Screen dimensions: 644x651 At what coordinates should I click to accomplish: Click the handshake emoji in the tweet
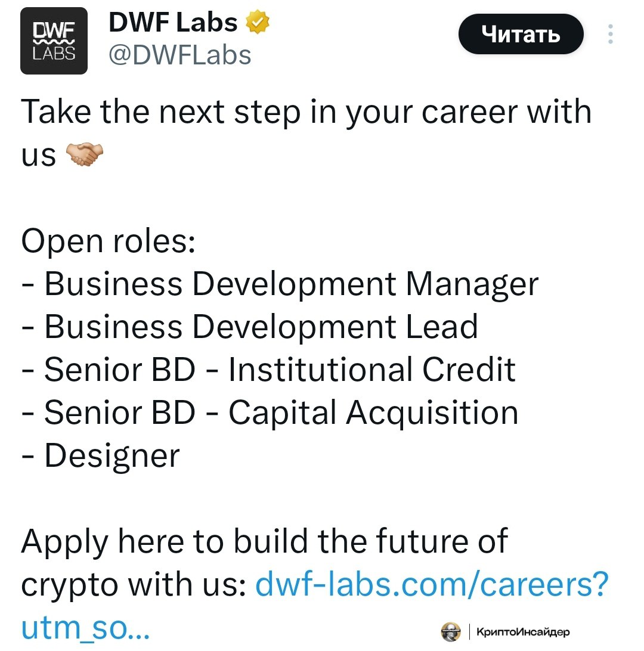[x=84, y=154]
